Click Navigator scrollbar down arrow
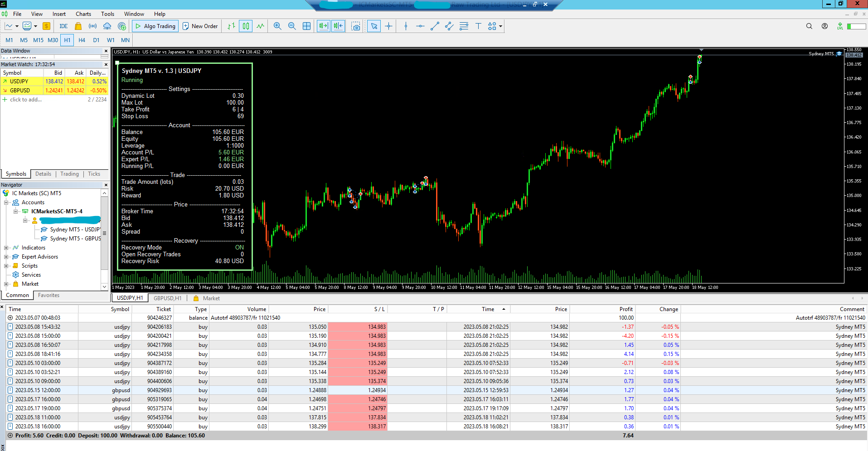 coord(104,287)
